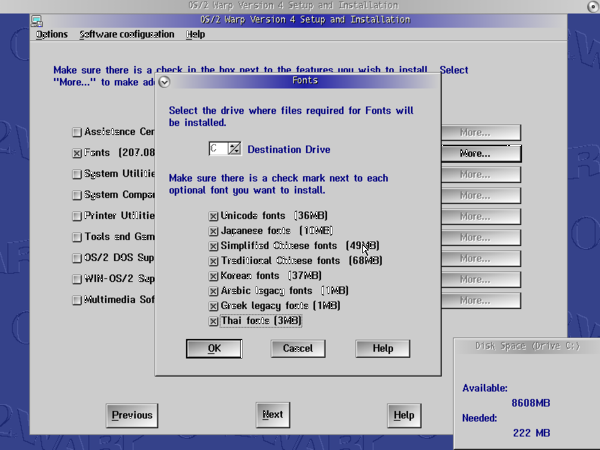This screenshot has height=450, width=600.
Task: Click the More... button for Fonts
Action: click(481, 153)
